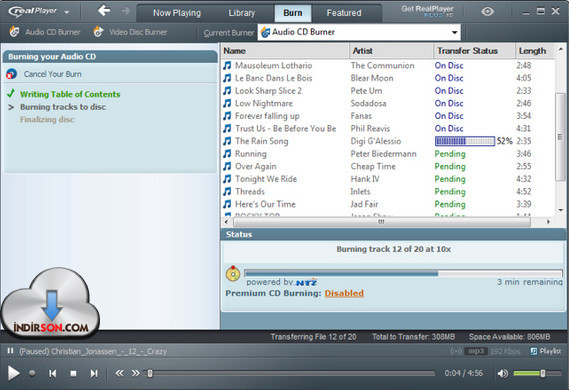The width and height of the screenshot is (569, 390).
Task: Sort list by Artist column
Action: (x=391, y=51)
